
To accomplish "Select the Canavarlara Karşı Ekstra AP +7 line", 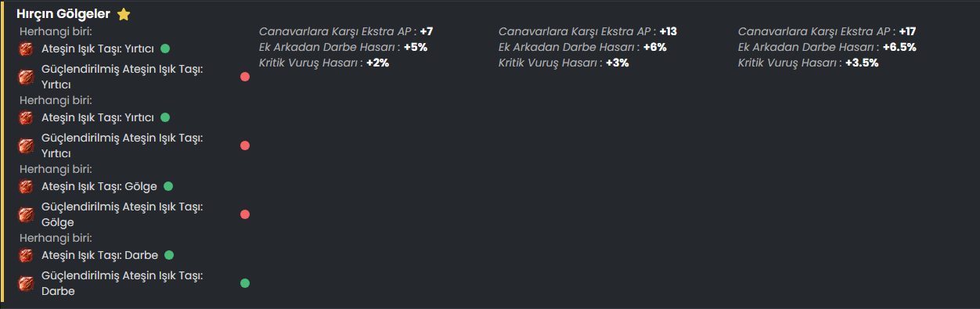I will pyautogui.click(x=346, y=31).
